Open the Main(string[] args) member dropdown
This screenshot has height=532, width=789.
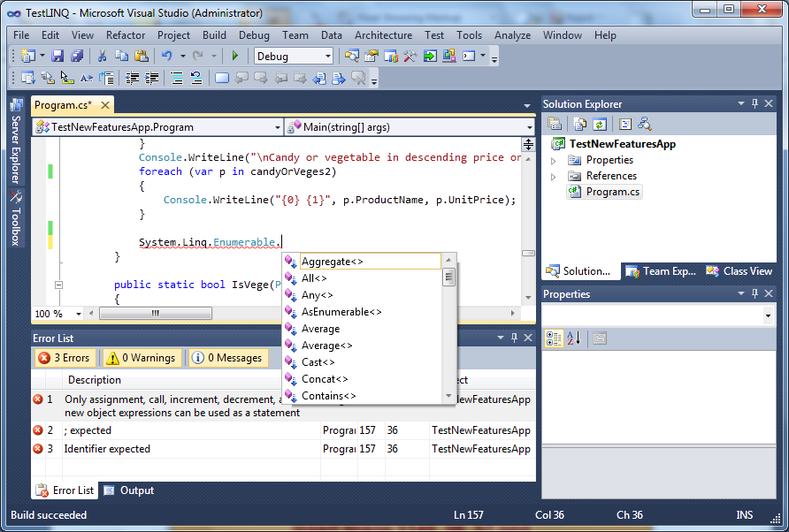click(529, 127)
